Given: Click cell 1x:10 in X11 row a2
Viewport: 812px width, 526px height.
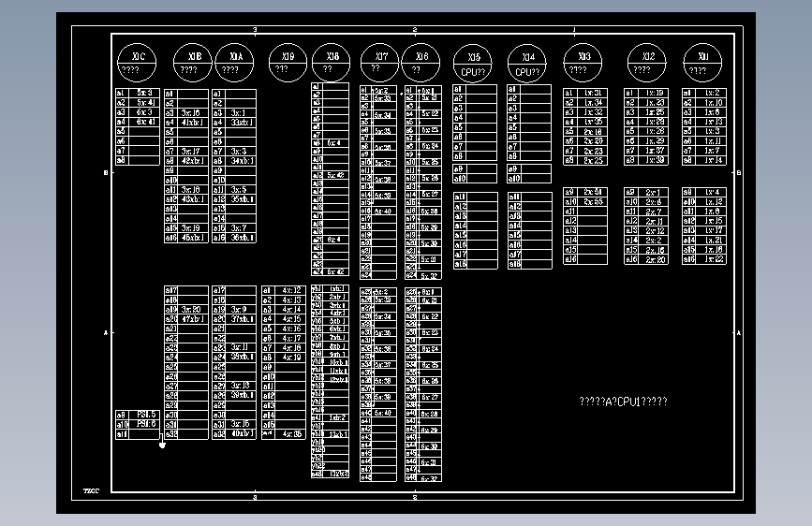Looking at the screenshot, I should coord(711,103).
